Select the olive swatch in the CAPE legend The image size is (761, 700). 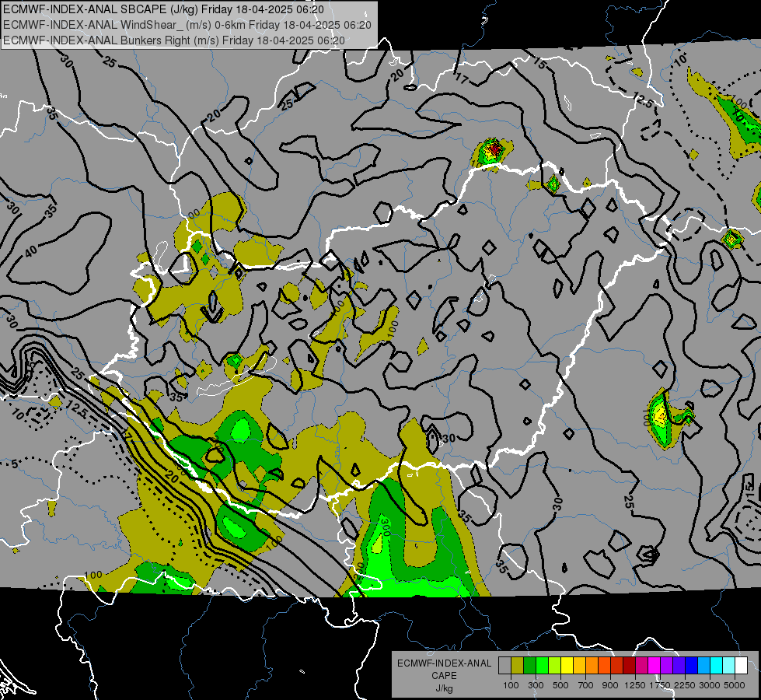click(518, 666)
